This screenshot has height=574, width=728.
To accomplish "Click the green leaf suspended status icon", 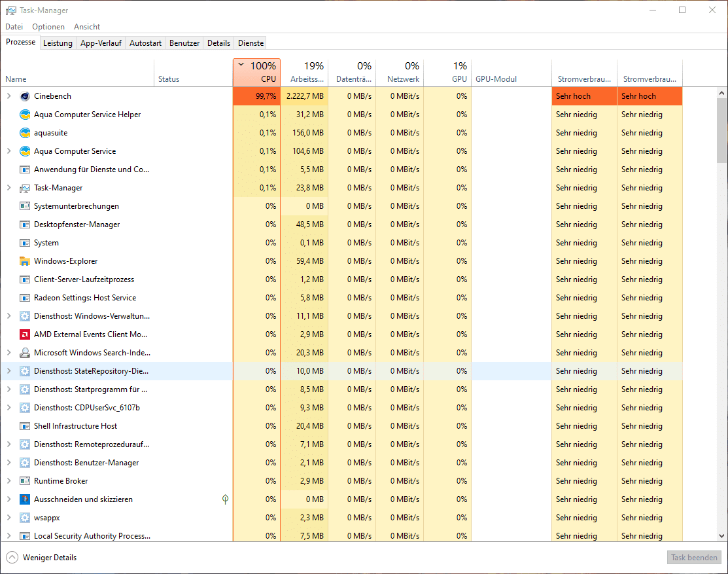I will pos(225,499).
